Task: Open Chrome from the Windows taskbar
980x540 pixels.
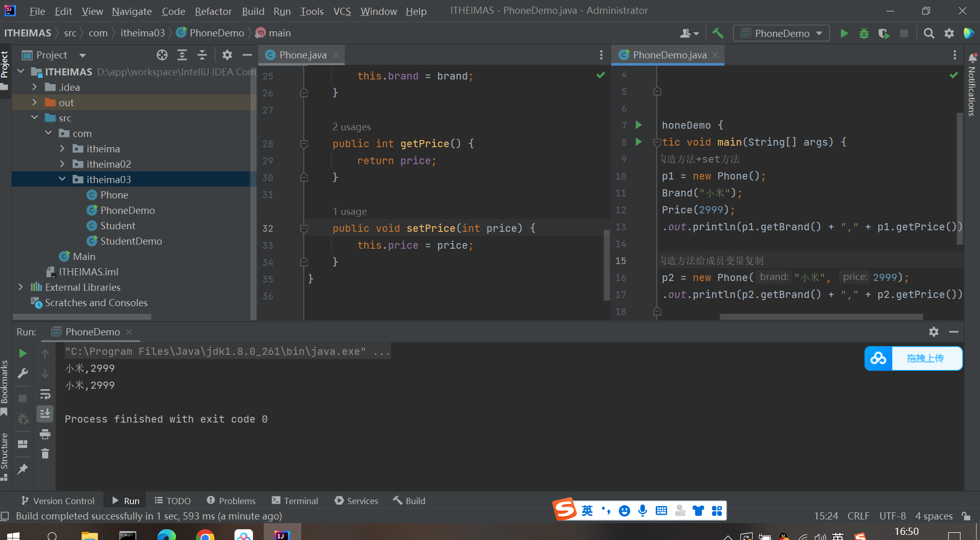Action: click(205, 535)
